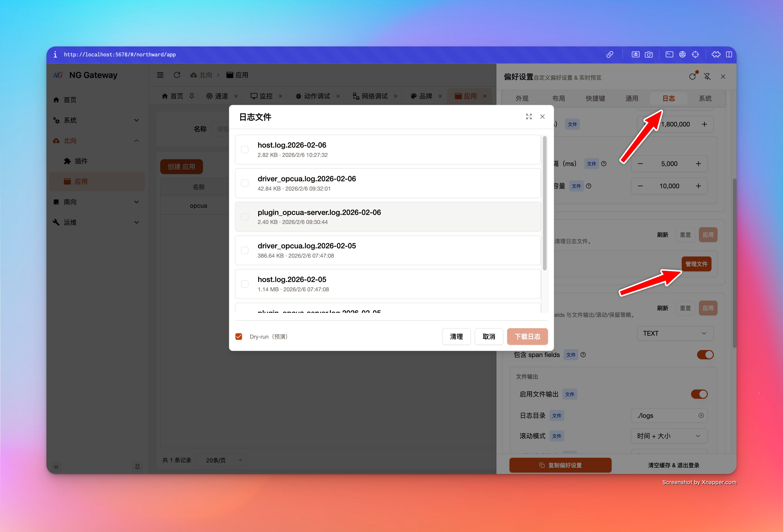Screen dimensions: 783x532
Task: Click the refresh icon beside breadcrumb
Action: tap(177, 75)
